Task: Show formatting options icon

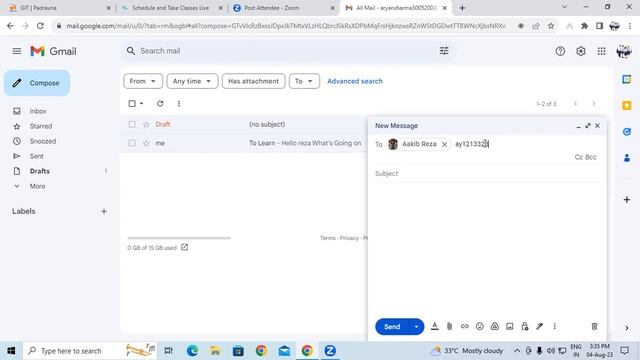Action: (435, 326)
